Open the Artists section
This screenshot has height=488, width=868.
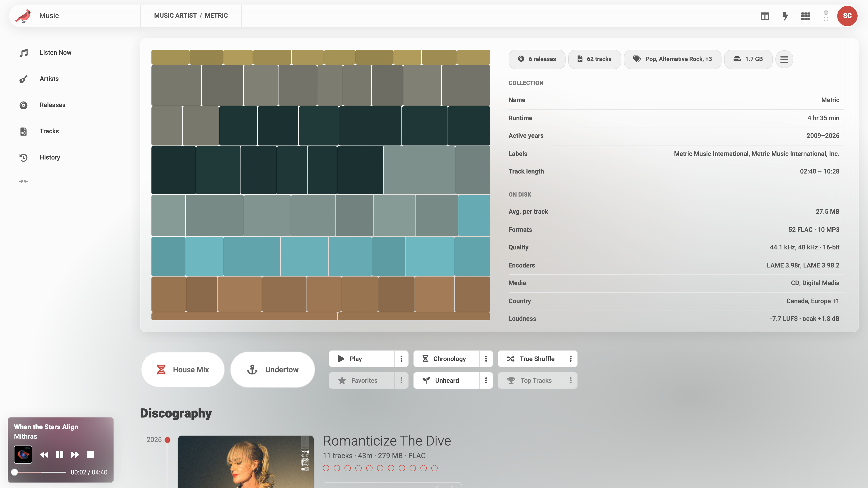(49, 79)
